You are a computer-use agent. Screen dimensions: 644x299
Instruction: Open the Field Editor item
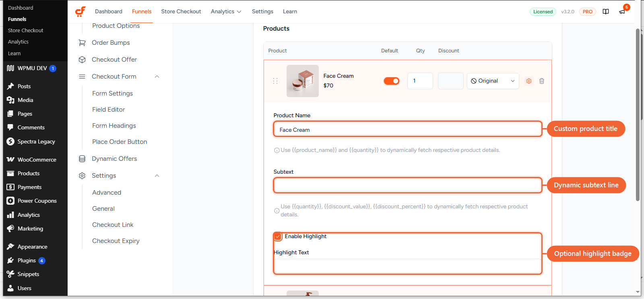pos(108,110)
